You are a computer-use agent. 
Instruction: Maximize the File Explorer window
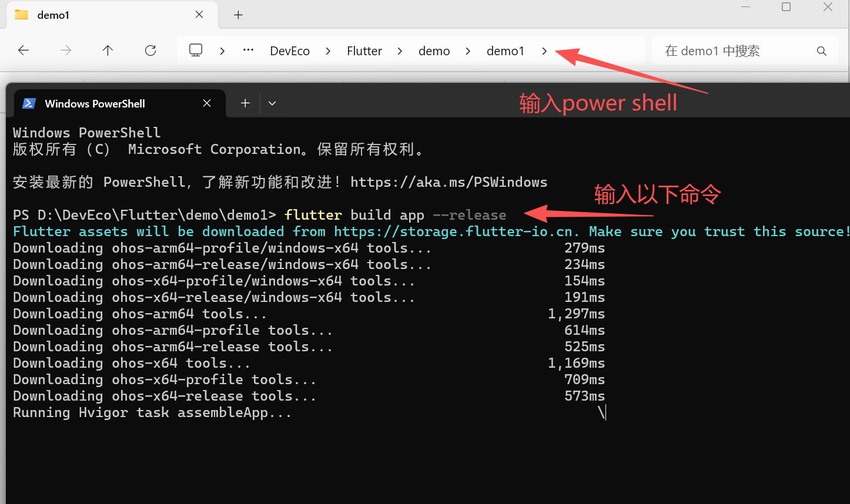[x=787, y=7]
